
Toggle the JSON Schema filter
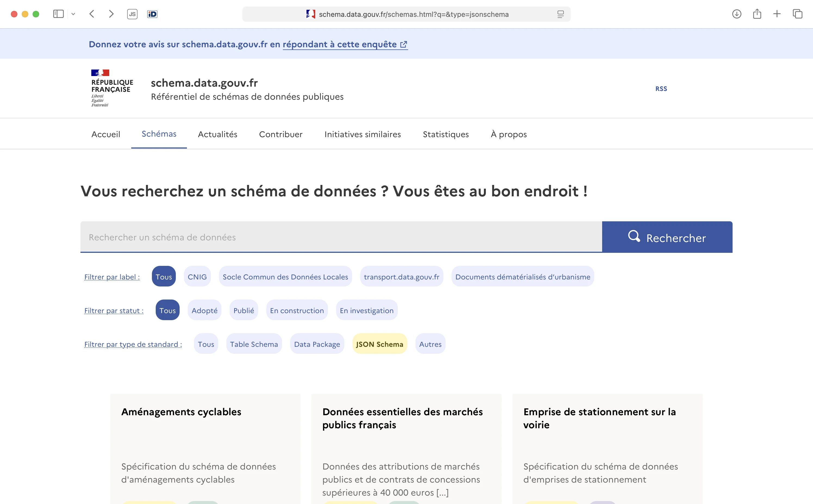coord(380,344)
